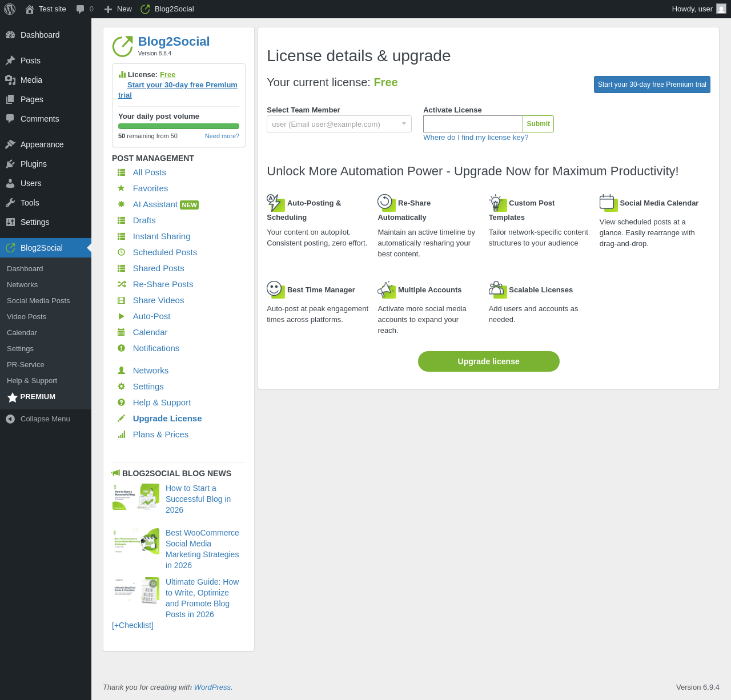Open the 'Ultimate Guide' blog news link
The image size is (731, 700).
click(202, 598)
